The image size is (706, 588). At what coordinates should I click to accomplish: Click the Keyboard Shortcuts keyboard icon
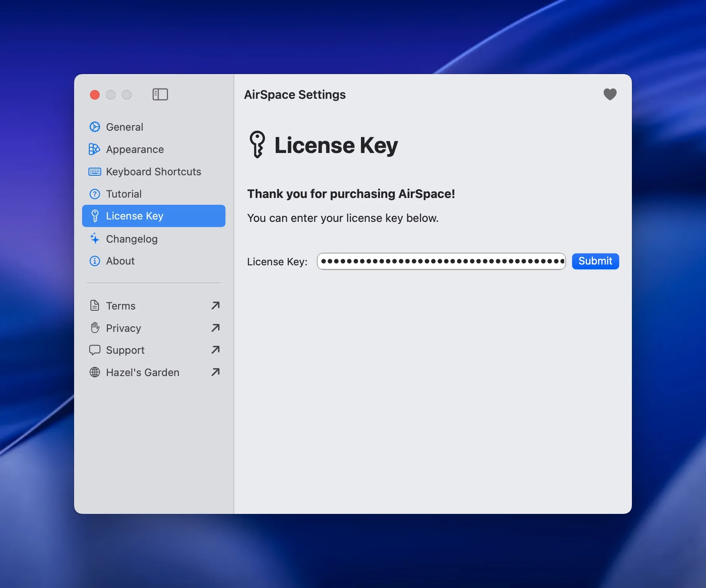[94, 172]
